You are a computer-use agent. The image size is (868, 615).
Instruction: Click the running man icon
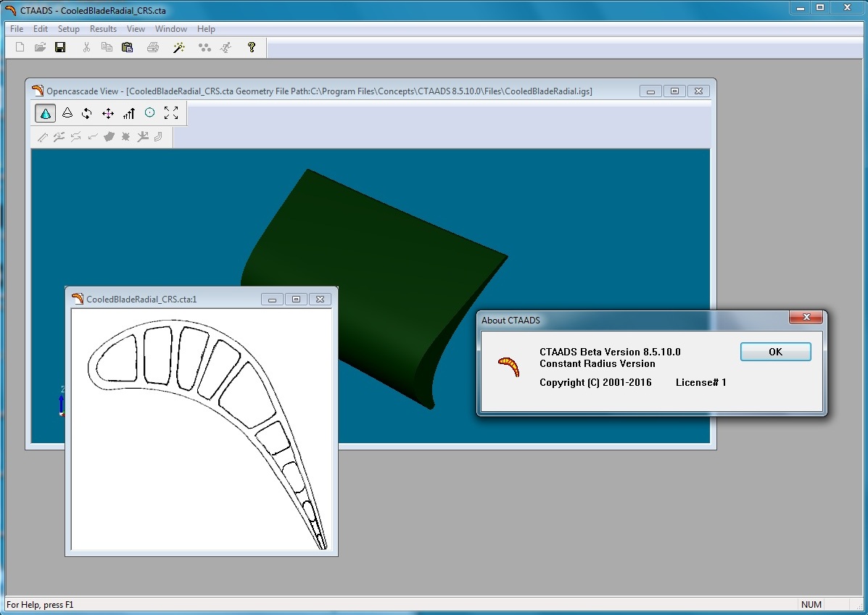pyautogui.click(x=226, y=48)
